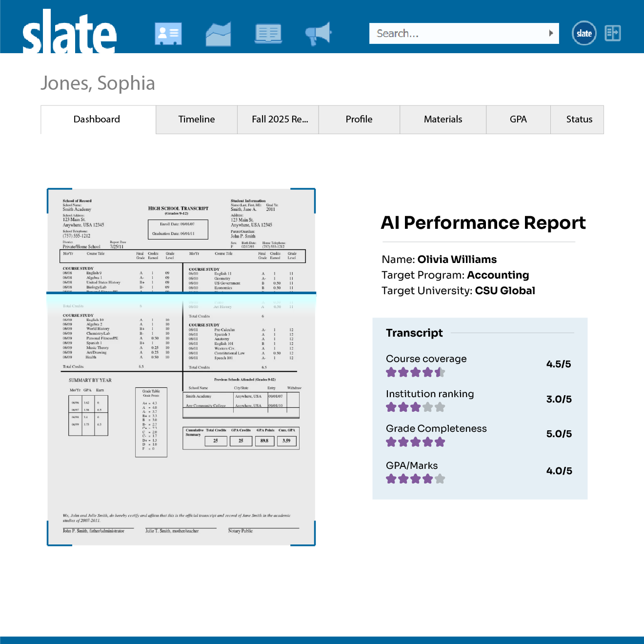Click the circular Slate badge icon
Image resolution: width=644 pixels, height=644 pixels.
[x=584, y=33]
